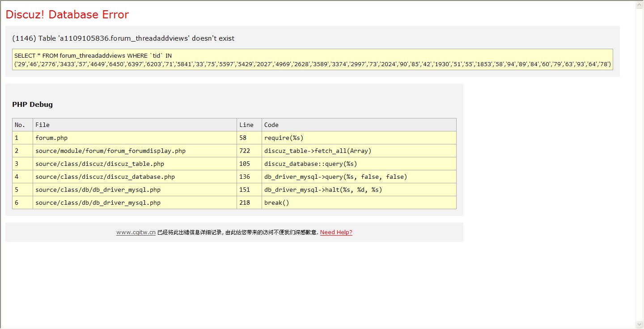Click the Need Help? link
Screen dimensions: 644x329
click(336, 232)
